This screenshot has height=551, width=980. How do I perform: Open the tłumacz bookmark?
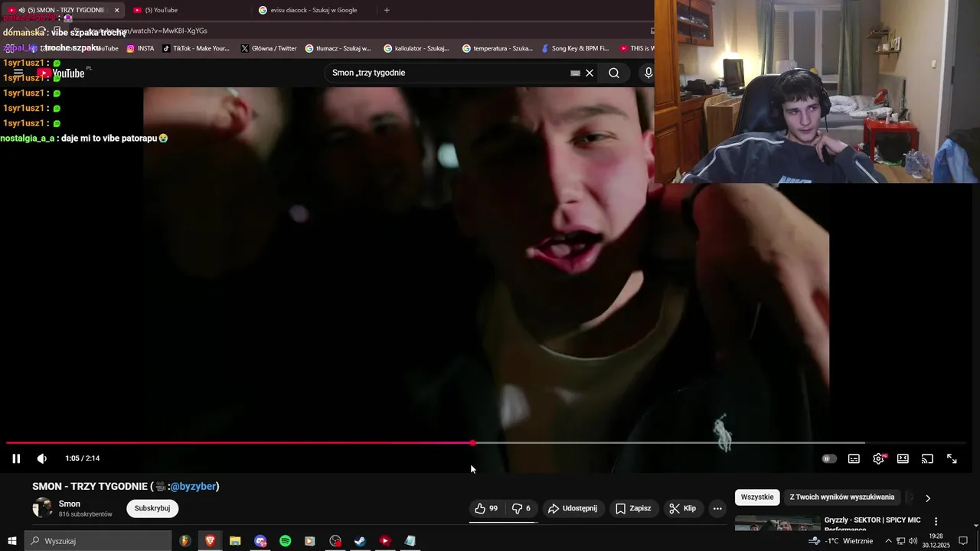tap(338, 48)
